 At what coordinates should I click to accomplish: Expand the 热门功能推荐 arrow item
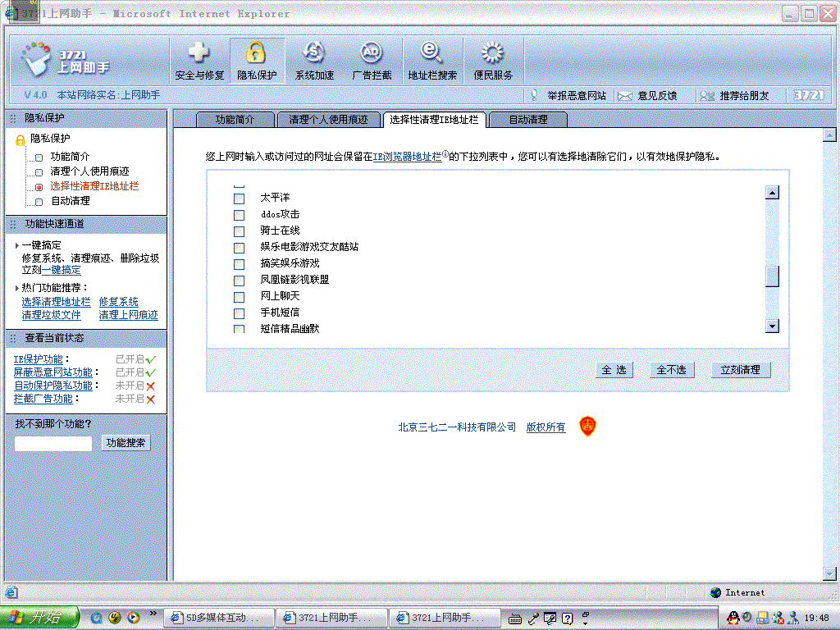(17, 288)
